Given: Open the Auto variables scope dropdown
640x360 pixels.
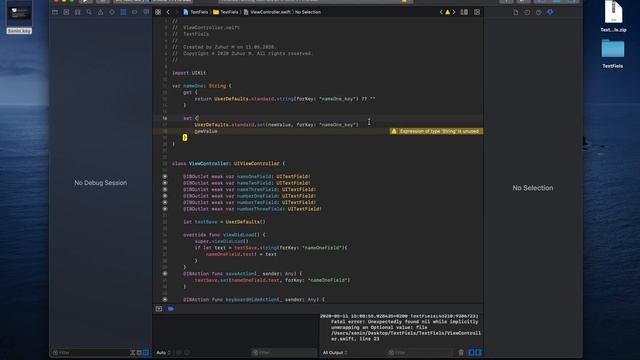Looking at the screenshot, I should (163, 352).
